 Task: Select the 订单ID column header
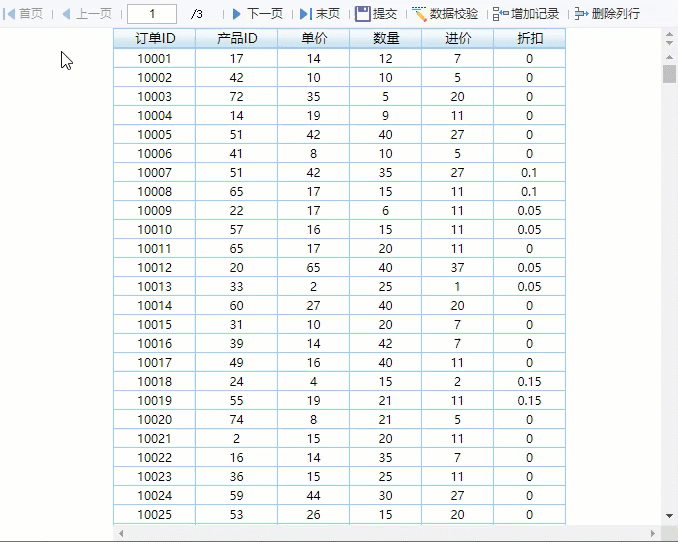155,38
